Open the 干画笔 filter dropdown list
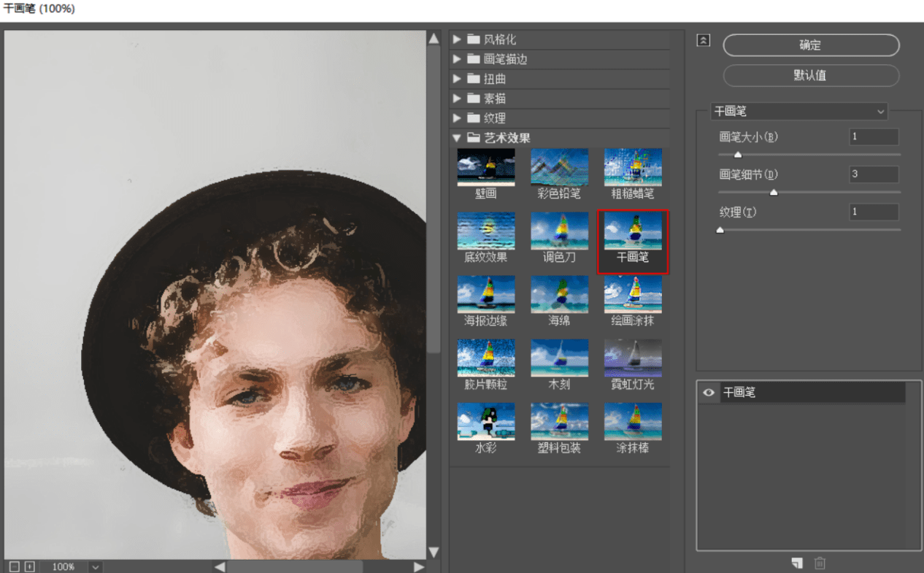The width and height of the screenshot is (924, 573). tap(798, 112)
